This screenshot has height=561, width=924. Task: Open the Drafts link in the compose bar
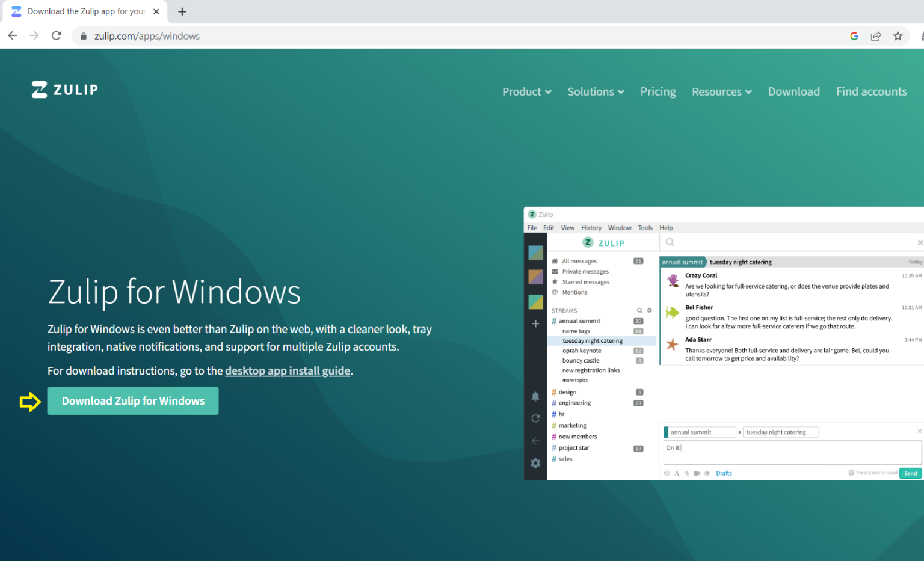tap(724, 473)
